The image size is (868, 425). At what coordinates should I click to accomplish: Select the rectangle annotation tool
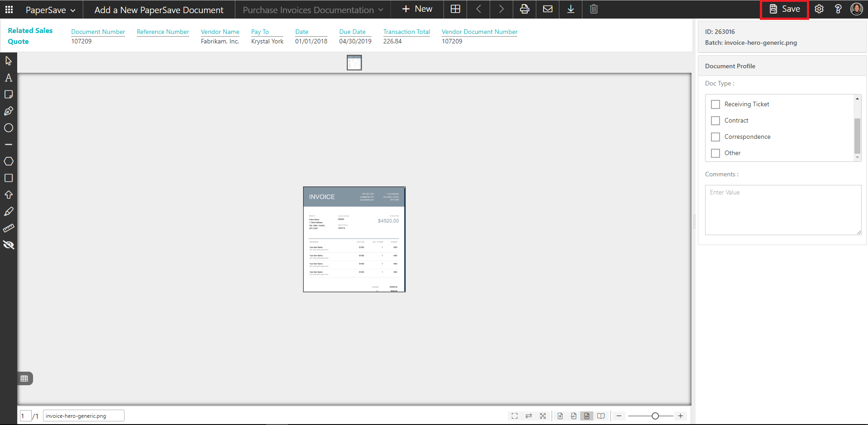pos(9,178)
